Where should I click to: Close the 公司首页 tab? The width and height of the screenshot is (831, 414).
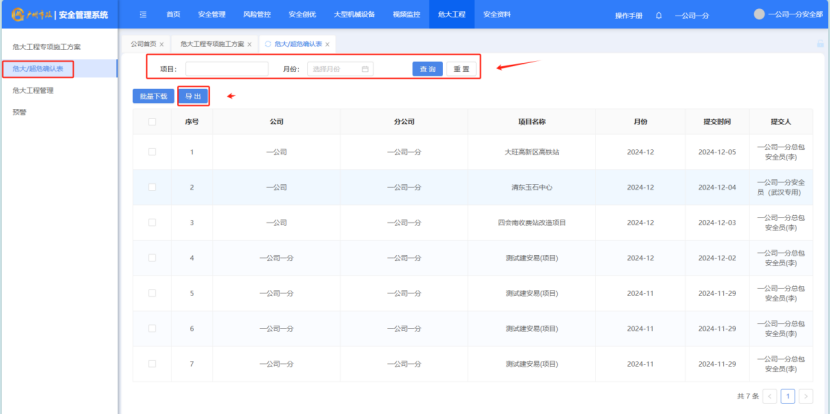162,45
